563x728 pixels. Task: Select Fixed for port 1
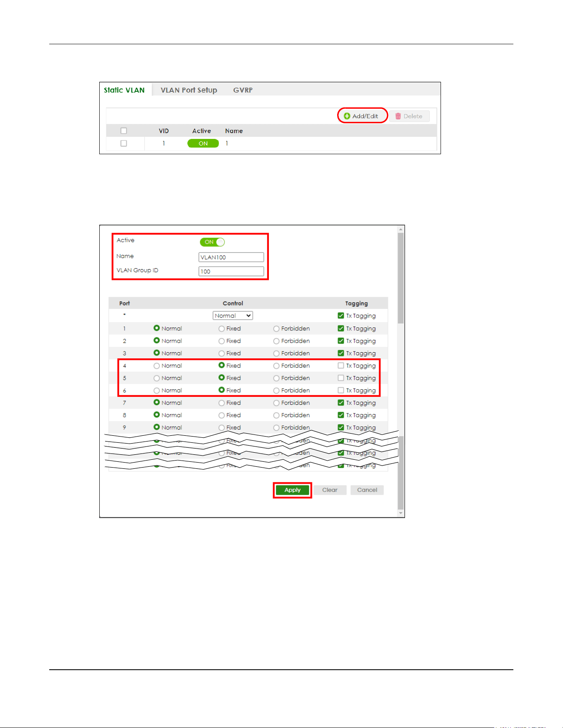pyautogui.click(x=222, y=329)
